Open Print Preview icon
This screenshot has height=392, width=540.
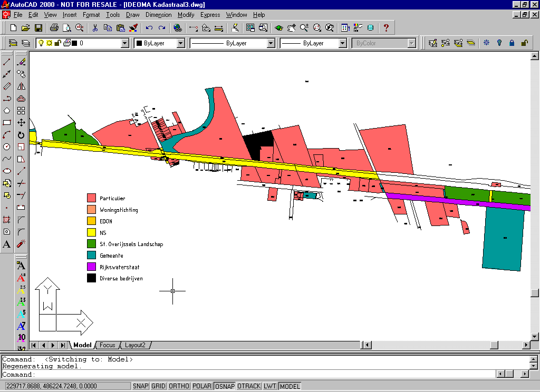click(x=67, y=28)
